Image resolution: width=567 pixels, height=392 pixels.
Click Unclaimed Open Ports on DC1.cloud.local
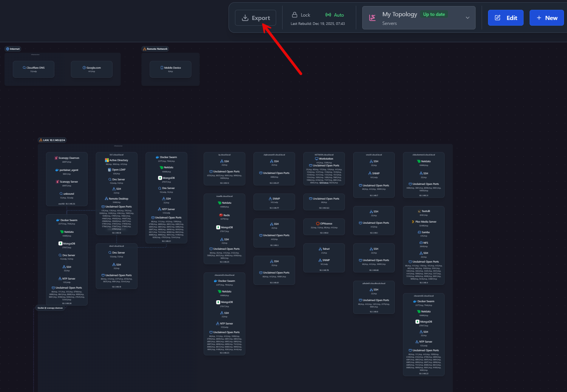point(116,207)
